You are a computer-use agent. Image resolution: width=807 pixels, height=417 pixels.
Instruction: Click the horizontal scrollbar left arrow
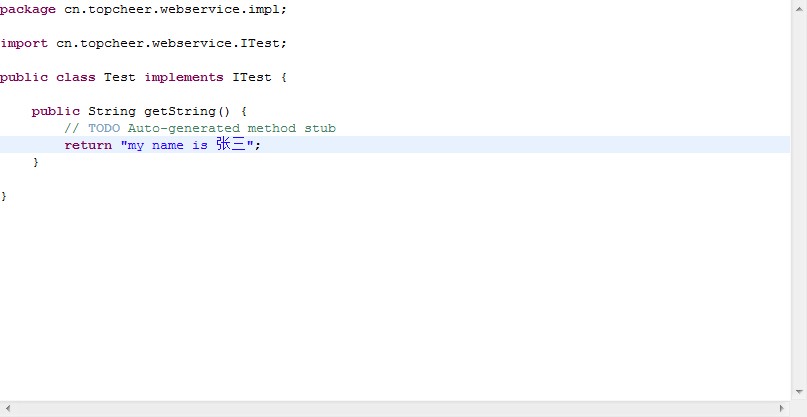click(8, 409)
